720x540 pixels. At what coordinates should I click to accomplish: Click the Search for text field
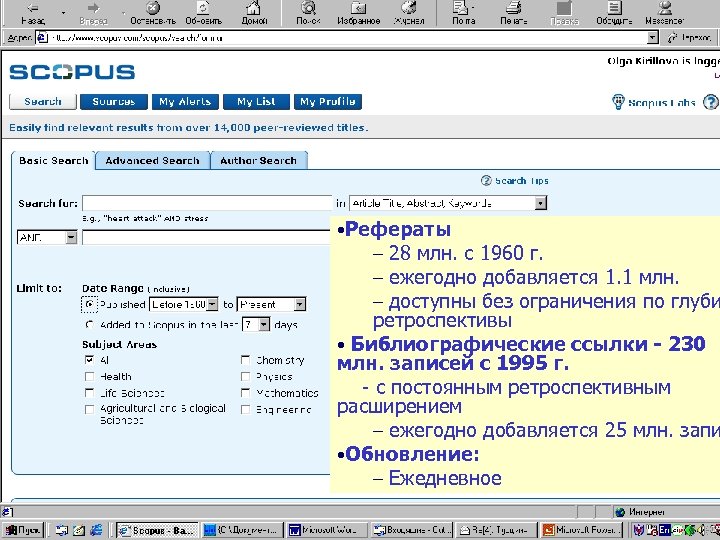point(207,203)
